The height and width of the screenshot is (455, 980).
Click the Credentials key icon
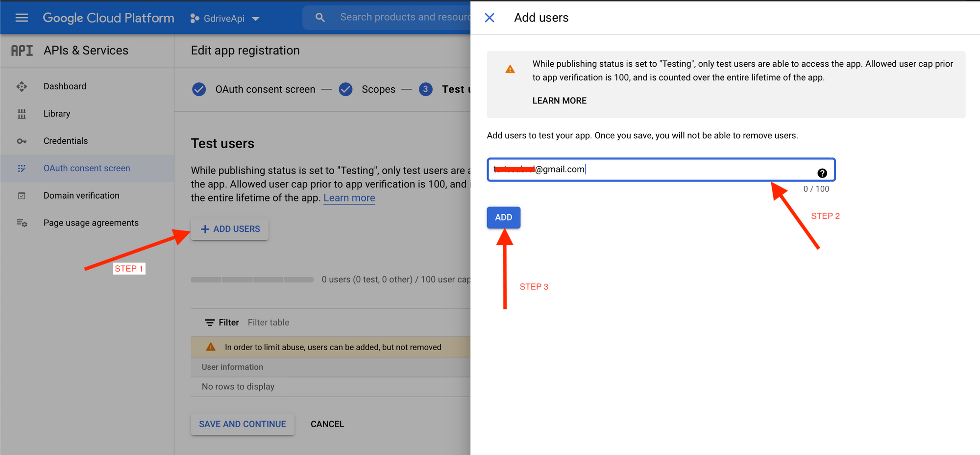coord(22,141)
